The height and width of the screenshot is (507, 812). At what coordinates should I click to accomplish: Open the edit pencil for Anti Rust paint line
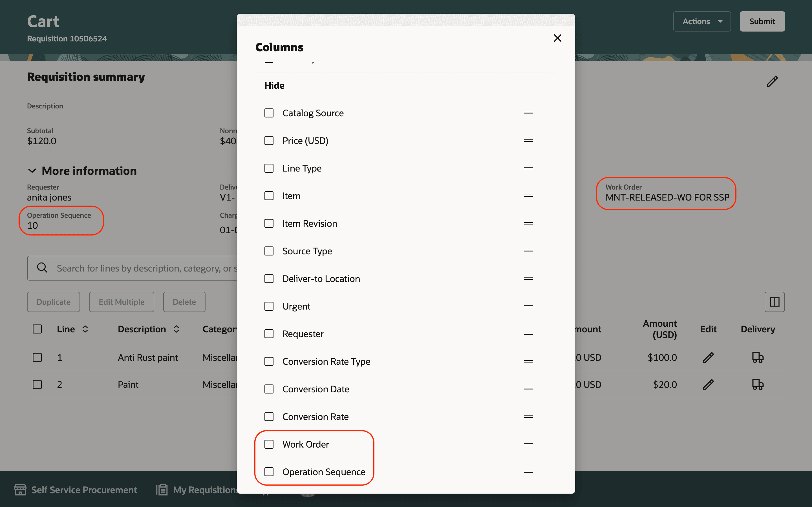(709, 357)
